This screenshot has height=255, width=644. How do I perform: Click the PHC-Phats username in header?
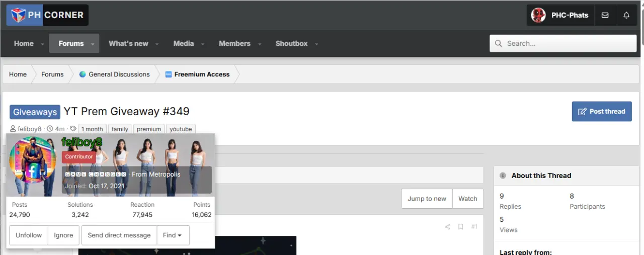[x=570, y=15]
